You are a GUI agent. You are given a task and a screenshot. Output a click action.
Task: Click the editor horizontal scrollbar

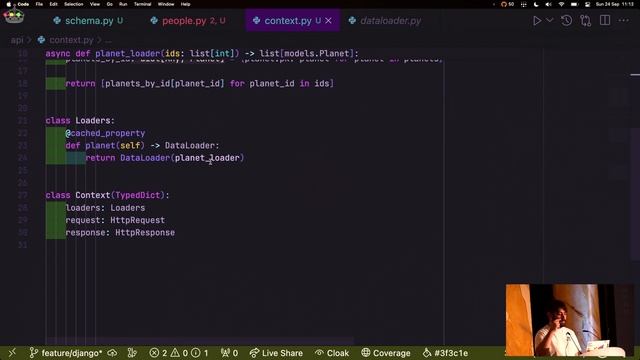[x=200, y=340]
